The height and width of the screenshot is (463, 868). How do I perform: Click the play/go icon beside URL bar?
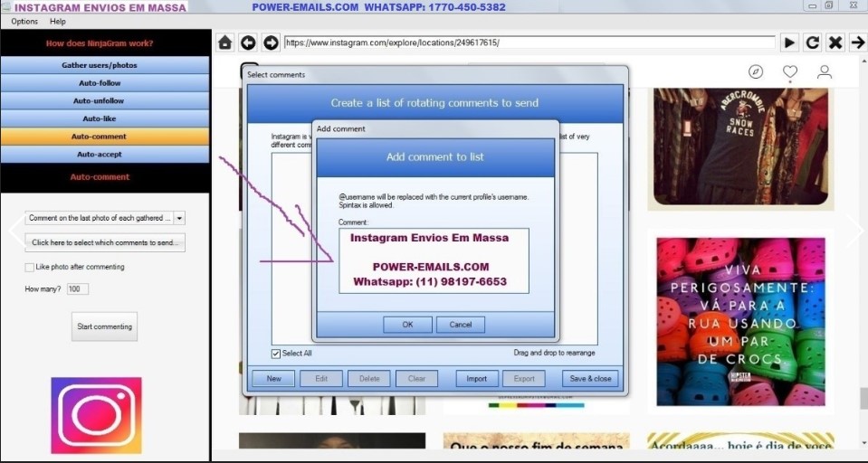[x=790, y=43]
